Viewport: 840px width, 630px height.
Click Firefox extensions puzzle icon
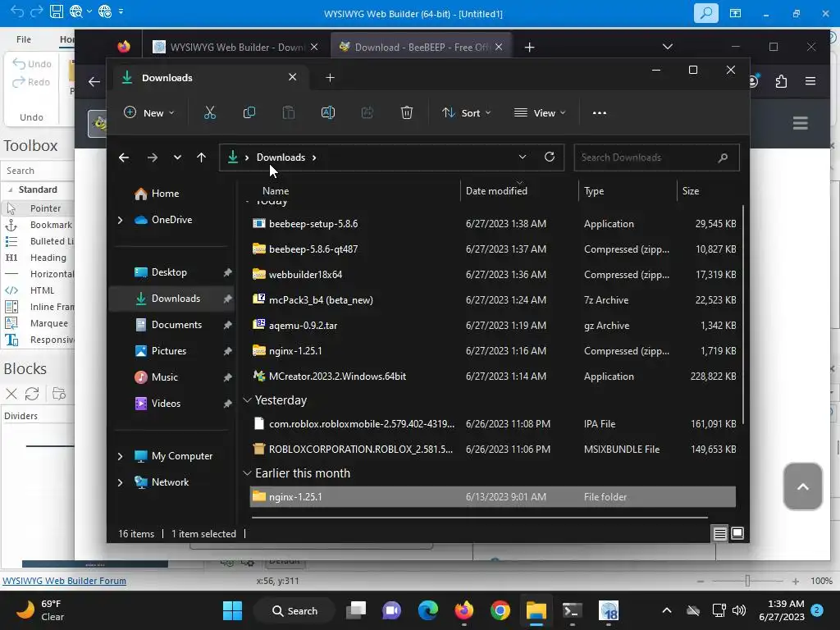[781, 81]
